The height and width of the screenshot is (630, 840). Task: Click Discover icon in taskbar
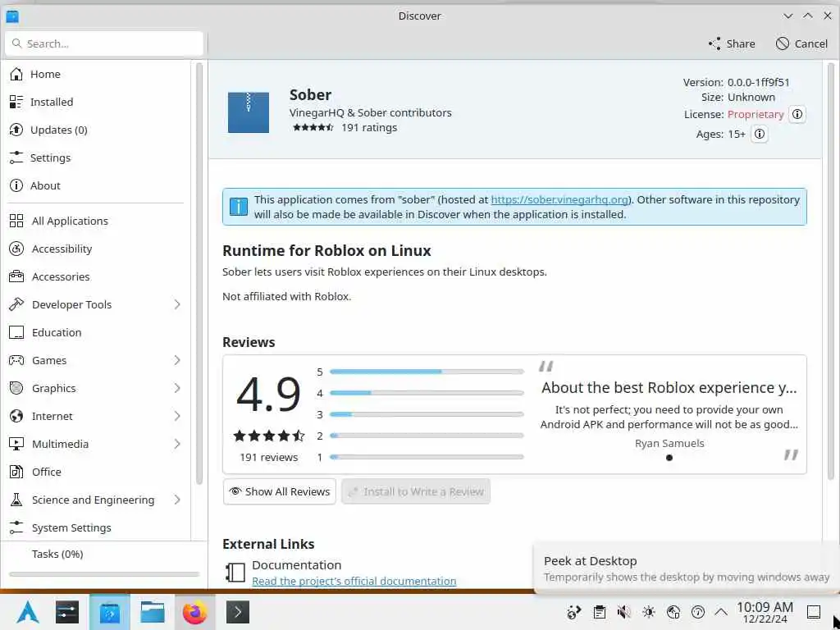[110, 612]
